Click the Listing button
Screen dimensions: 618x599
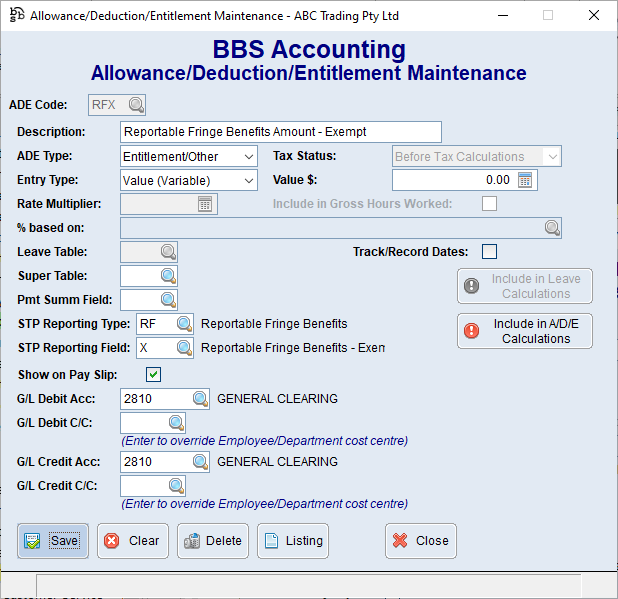(x=293, y=541)
